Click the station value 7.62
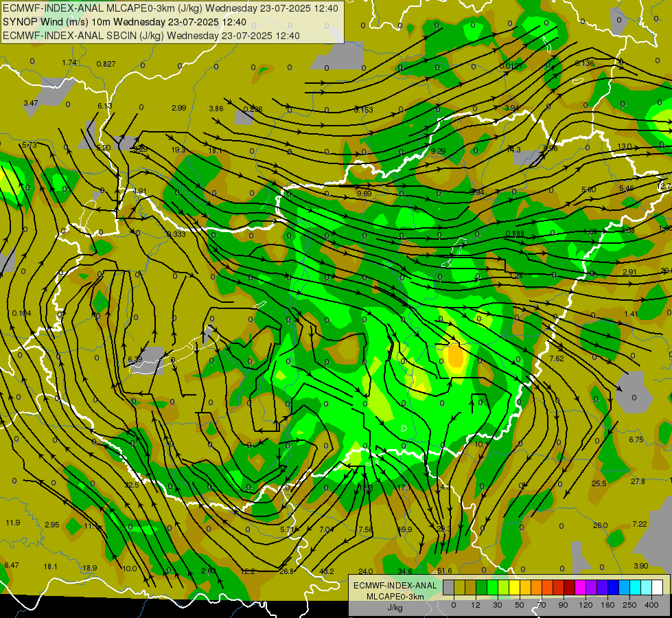Image resolution: width=672 pixels, height=618 pixels. pos(557,358)
